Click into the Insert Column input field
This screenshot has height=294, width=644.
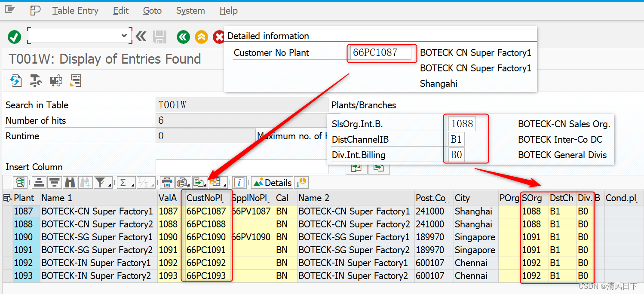tap(242, 167)
